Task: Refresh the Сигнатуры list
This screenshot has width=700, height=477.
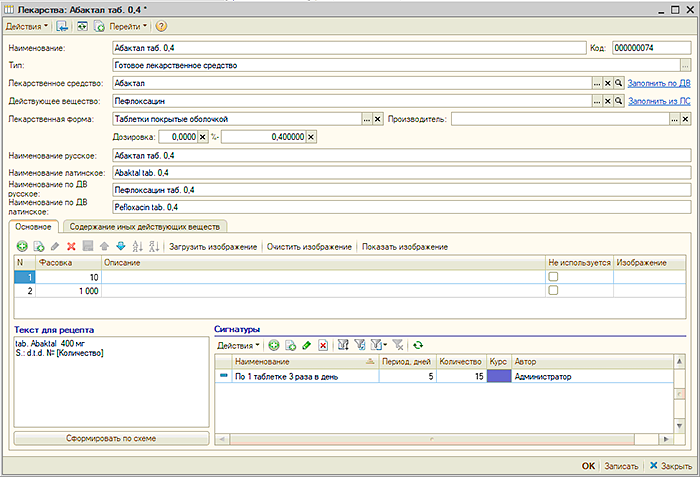Action: [417, 345]
